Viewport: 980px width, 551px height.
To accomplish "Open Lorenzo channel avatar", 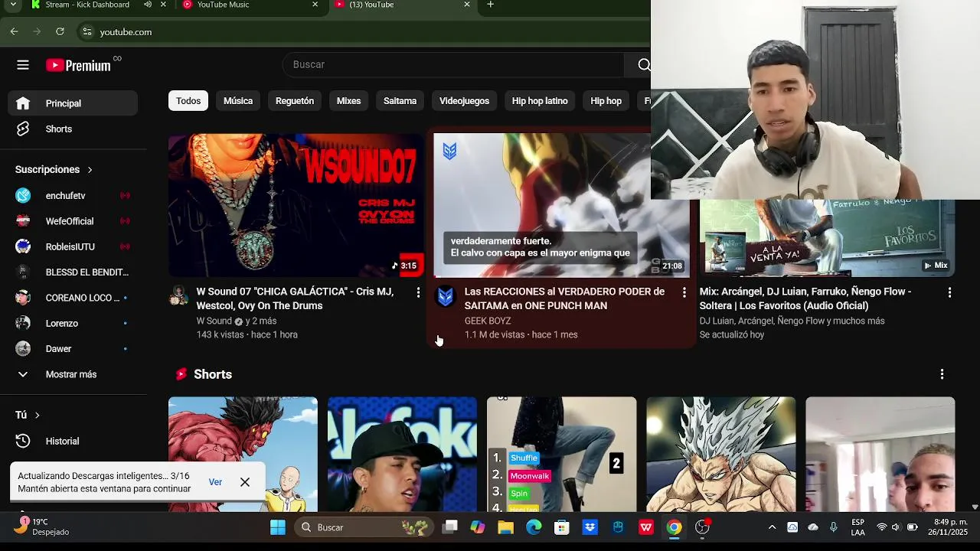I will (23, 323).
